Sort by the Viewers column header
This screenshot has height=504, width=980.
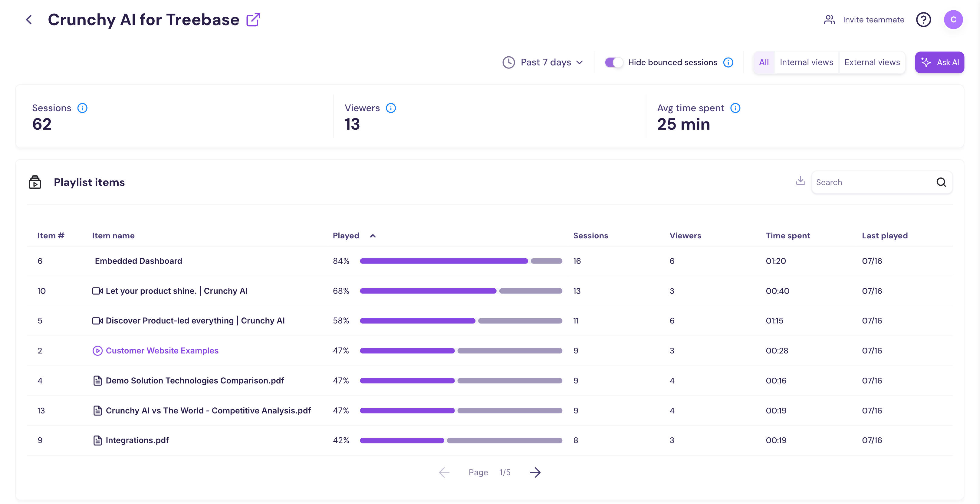[685, 236]
